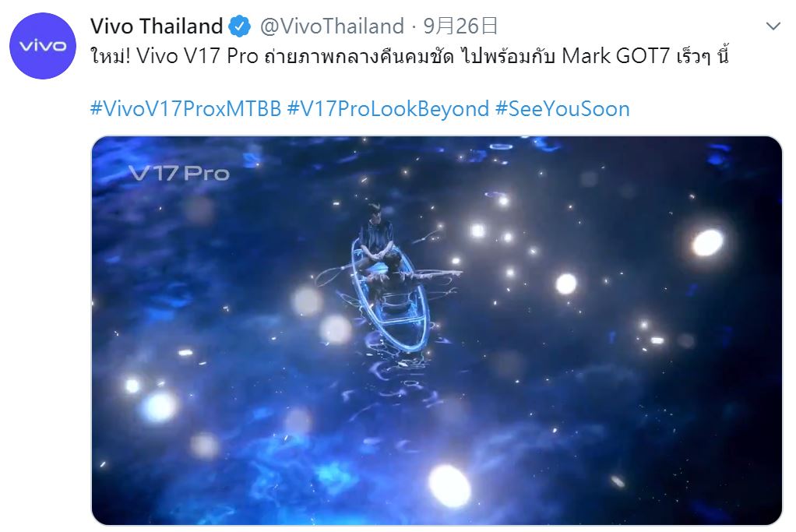The image size is (796, 532).
Task: Open the #VivoV17ProxMTBB hashtag
Action: point(185,108)
